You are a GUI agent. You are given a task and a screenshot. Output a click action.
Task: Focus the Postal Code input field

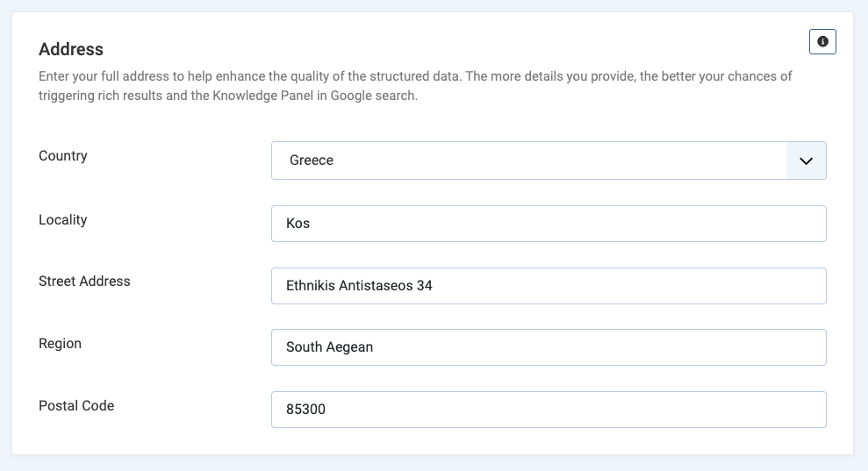tap(549, 410)
